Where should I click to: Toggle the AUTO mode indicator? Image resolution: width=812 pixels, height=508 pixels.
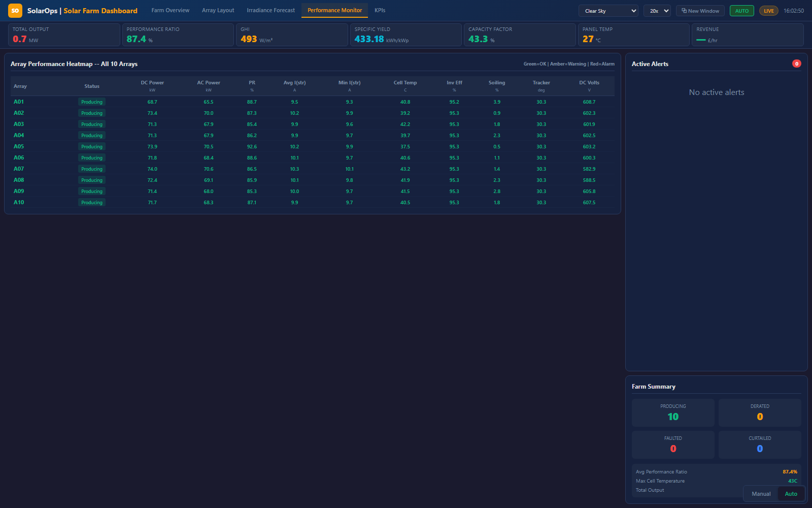click(x=741, y=10)
